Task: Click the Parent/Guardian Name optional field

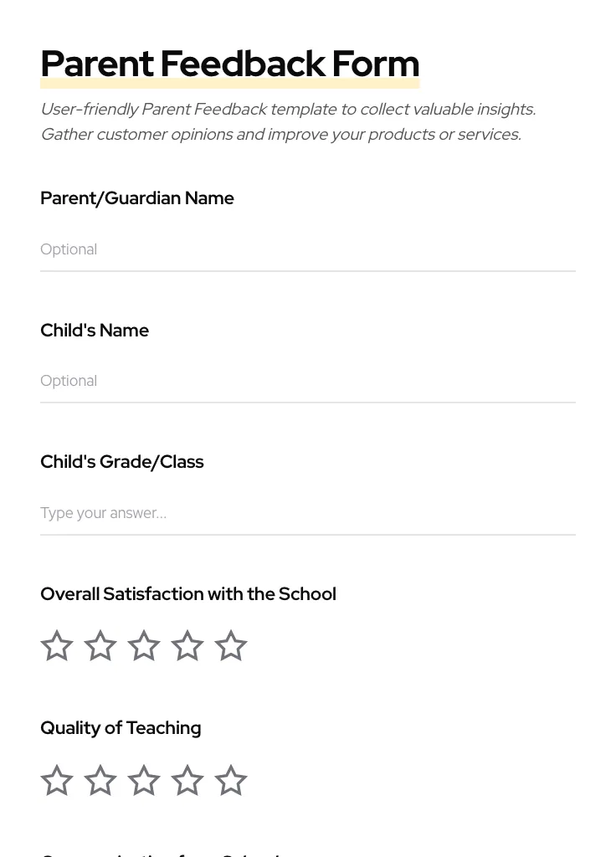Action: coord(308,249)
